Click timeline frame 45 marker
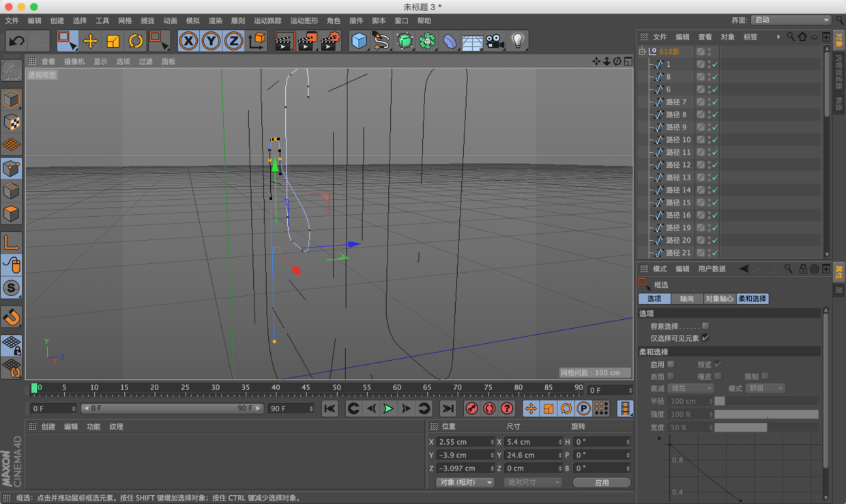Viewport: 846px width, 504px height. (x=306, y=388)
